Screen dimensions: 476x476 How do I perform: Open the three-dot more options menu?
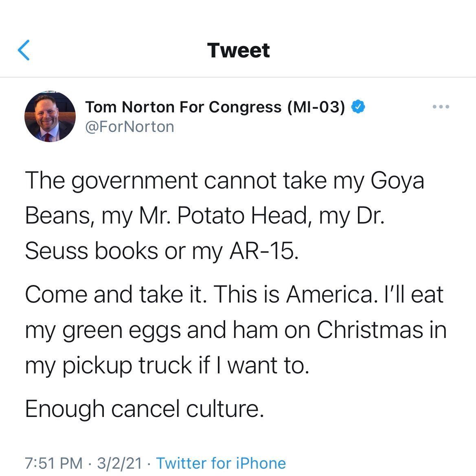(x=441, y=107)
